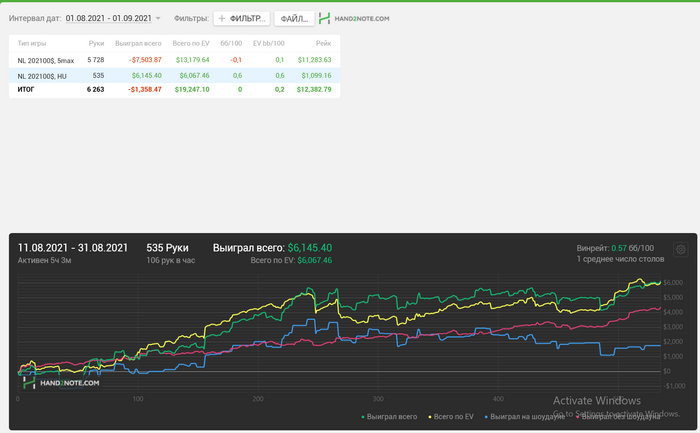700x433 pixels.
Task: Sort by Руки column header
Action: point(96,43)
